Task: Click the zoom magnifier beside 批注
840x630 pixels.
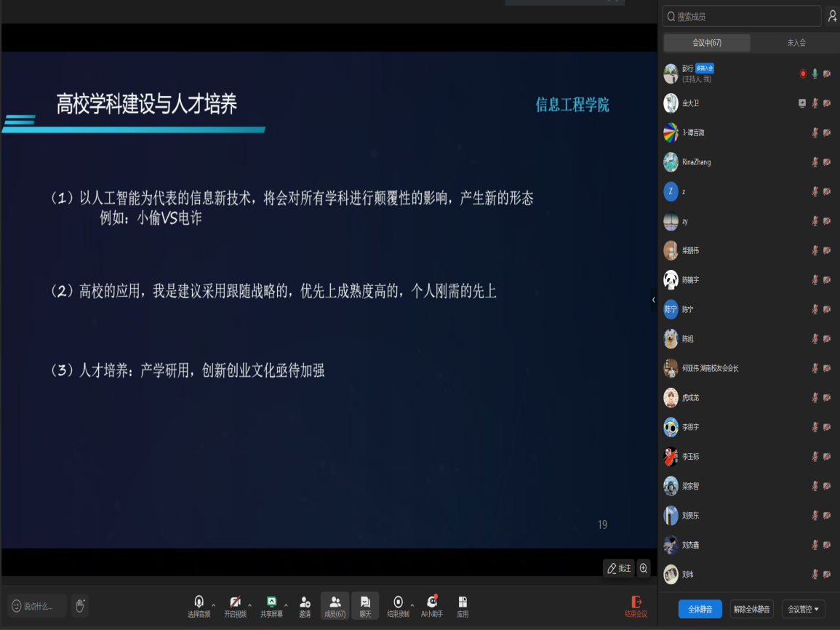Action: [x=643, y=568]
